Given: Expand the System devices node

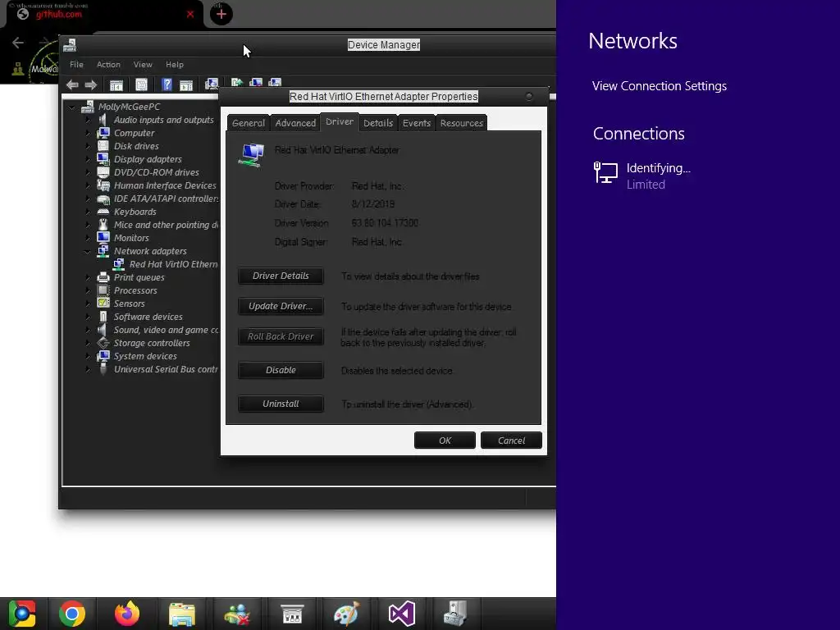Looking at the screenshot, I should point(88,356).
